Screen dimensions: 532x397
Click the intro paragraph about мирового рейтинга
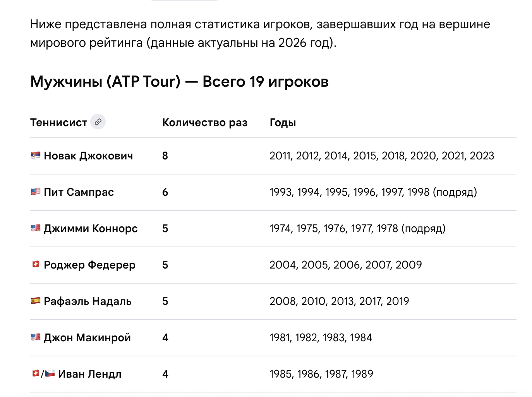point(260,33)
